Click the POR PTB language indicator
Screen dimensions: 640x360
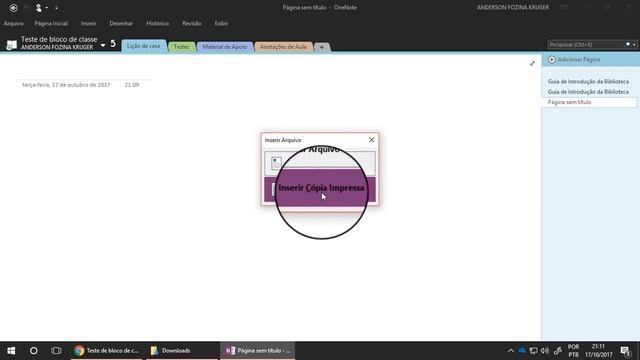pos(573,351)
